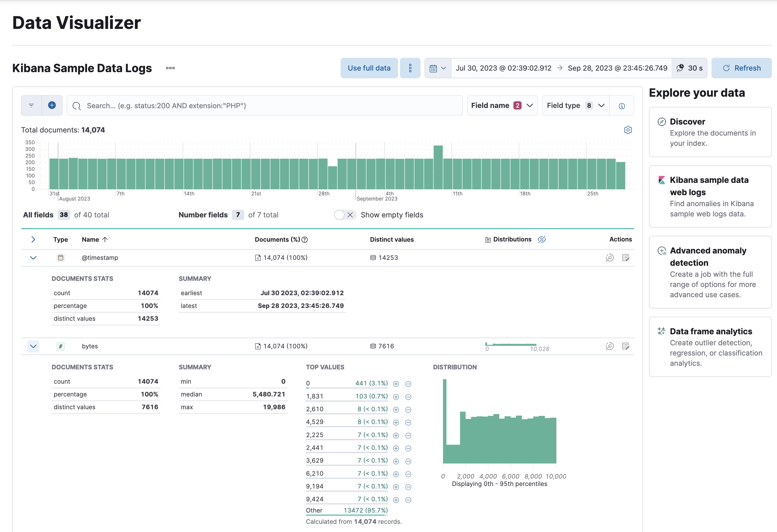This screenshot has height=532, width=777.
Task: Add a field using the blue plus icon
Action: [52, 105]
